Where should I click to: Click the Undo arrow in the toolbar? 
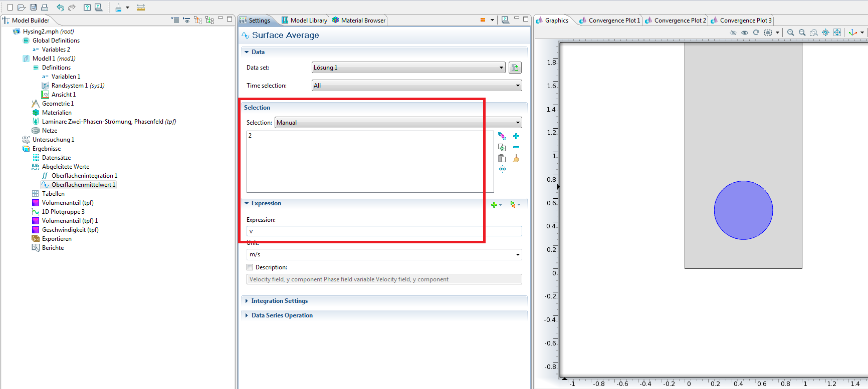[60, 8]
